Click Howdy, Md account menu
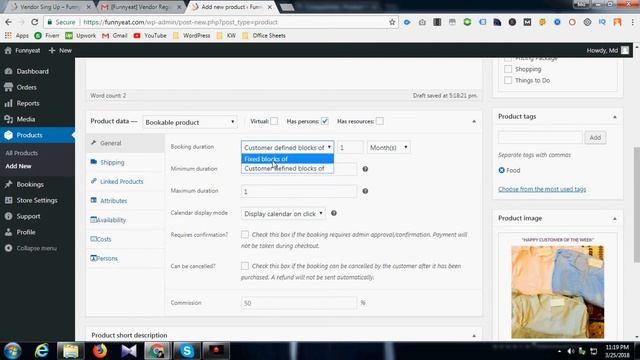 click(x=607, y=51)
